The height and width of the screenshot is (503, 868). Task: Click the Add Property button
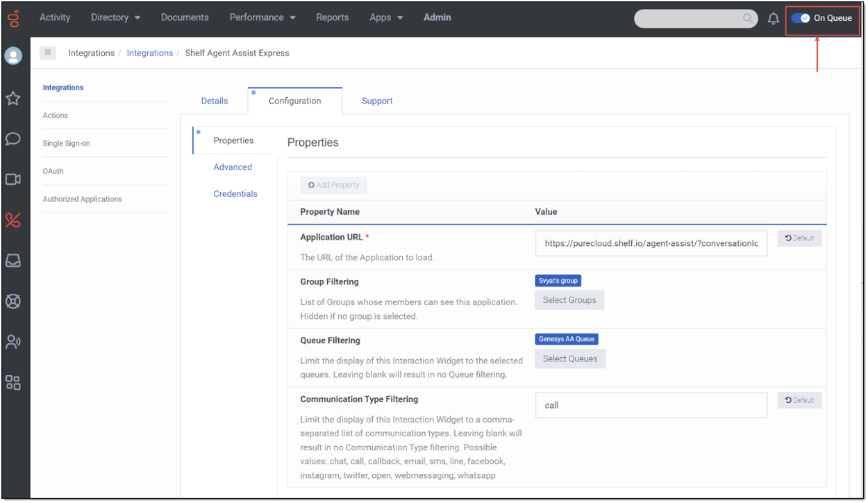click(334, 185)
